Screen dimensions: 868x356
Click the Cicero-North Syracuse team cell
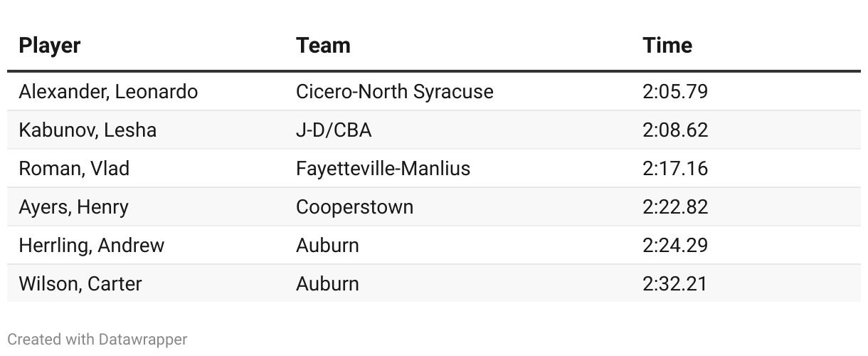[x=394, y=92]
